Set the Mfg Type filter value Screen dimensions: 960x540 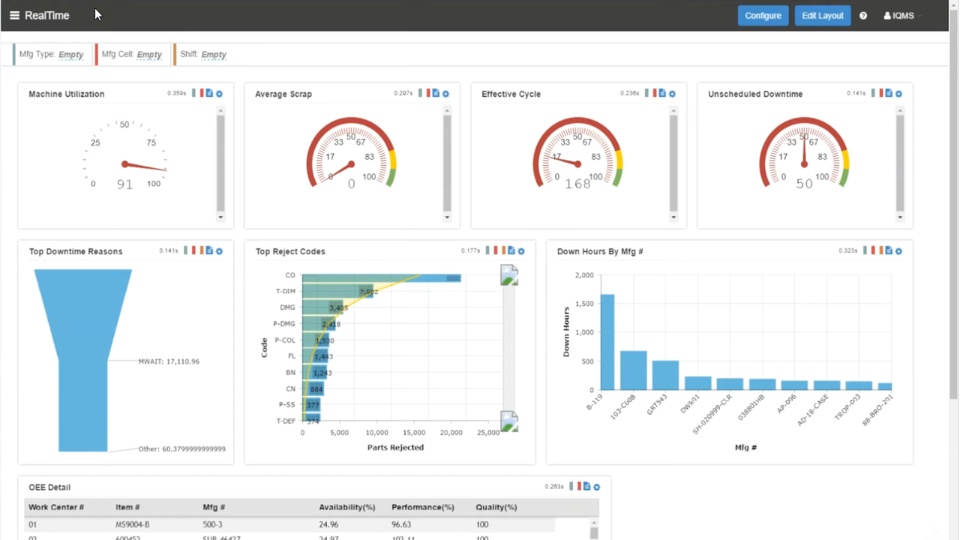(71, 54)
